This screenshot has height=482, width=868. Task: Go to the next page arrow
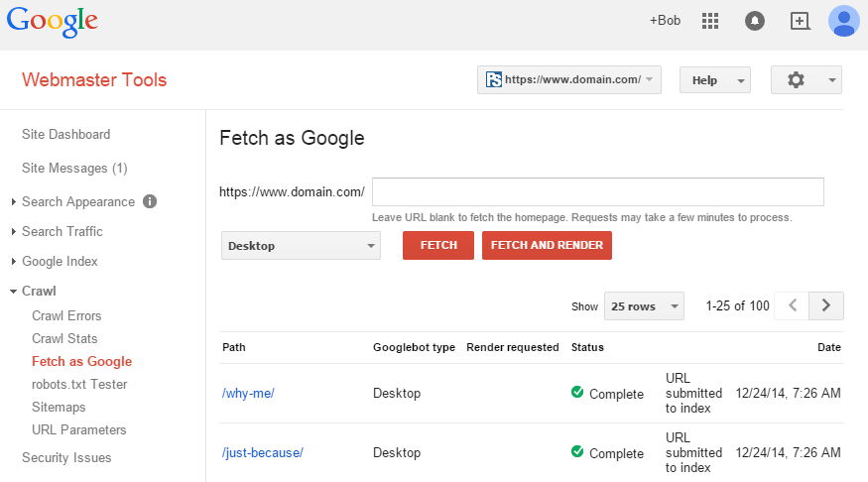[x=826, y=305]
